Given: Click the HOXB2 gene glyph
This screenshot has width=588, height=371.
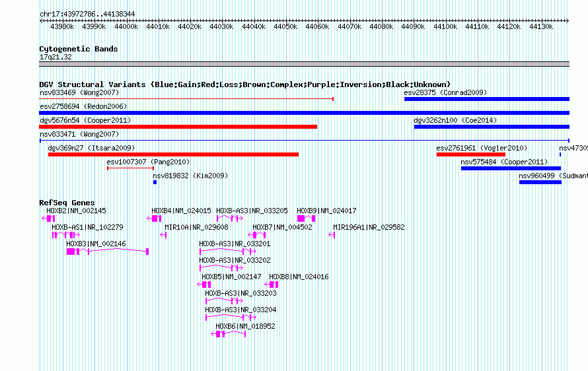Looking at the screenshot, I should [48, 219].
